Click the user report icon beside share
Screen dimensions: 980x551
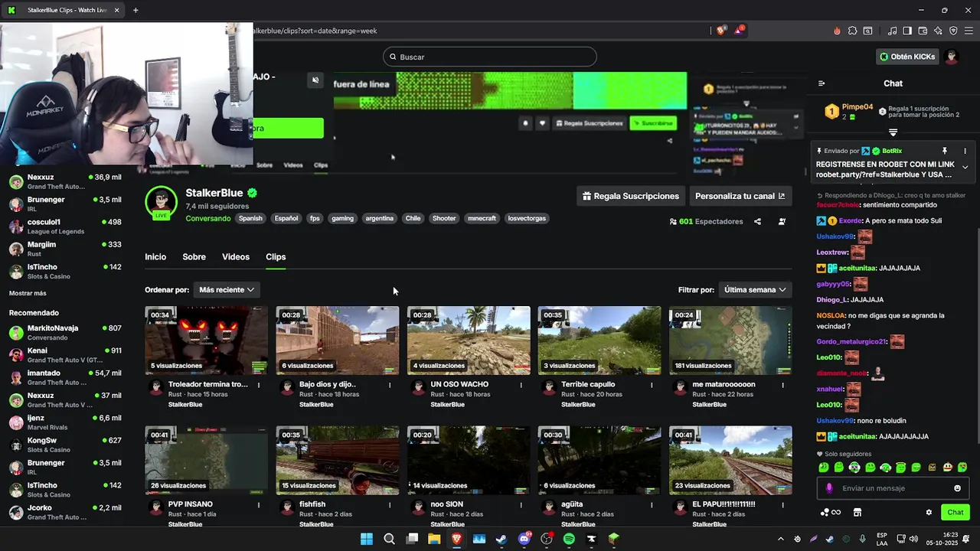pos(782,221)
